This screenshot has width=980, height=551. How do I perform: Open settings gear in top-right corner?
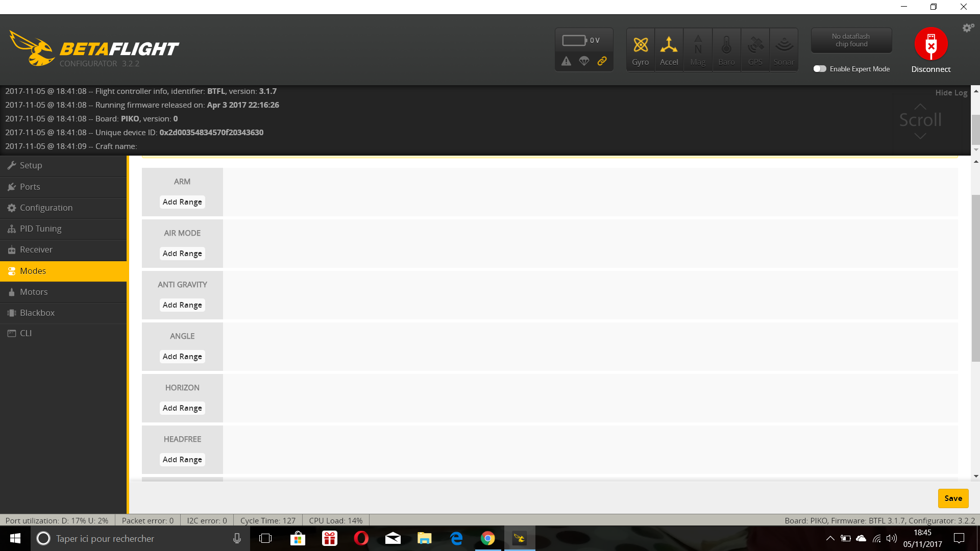click(968, 28)
